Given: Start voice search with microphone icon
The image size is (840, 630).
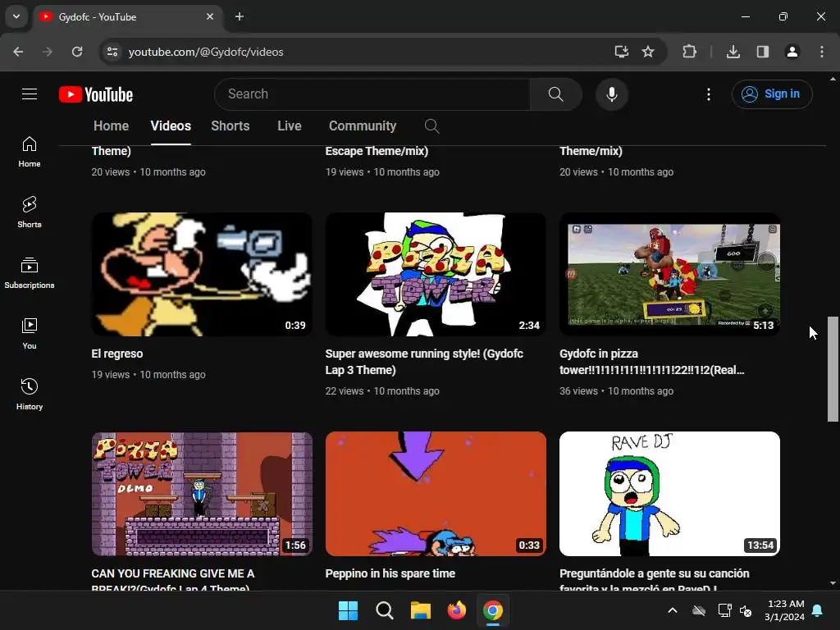Looking at the screenshot, I should point(611,94).
